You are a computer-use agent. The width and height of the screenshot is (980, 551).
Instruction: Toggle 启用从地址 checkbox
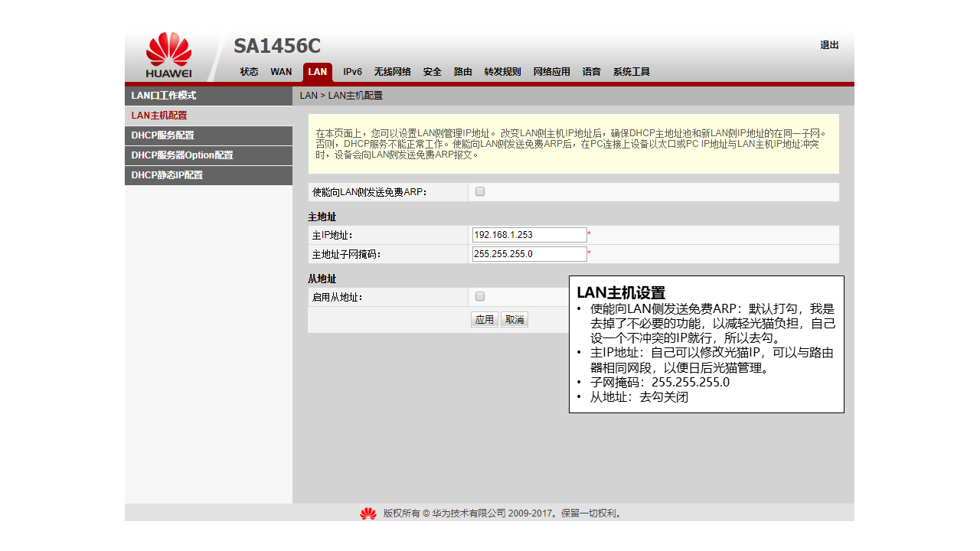[x=480, y=296]
